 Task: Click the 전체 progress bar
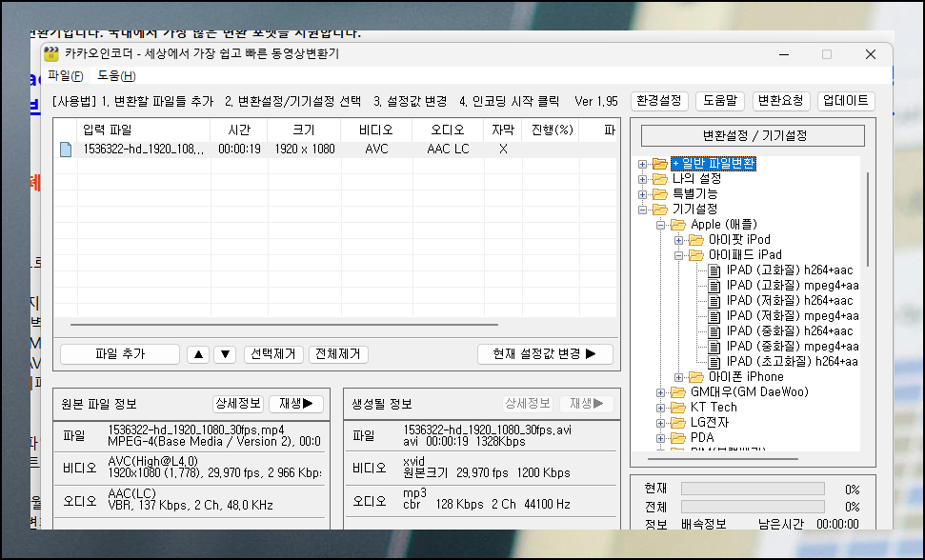(753, 507)
